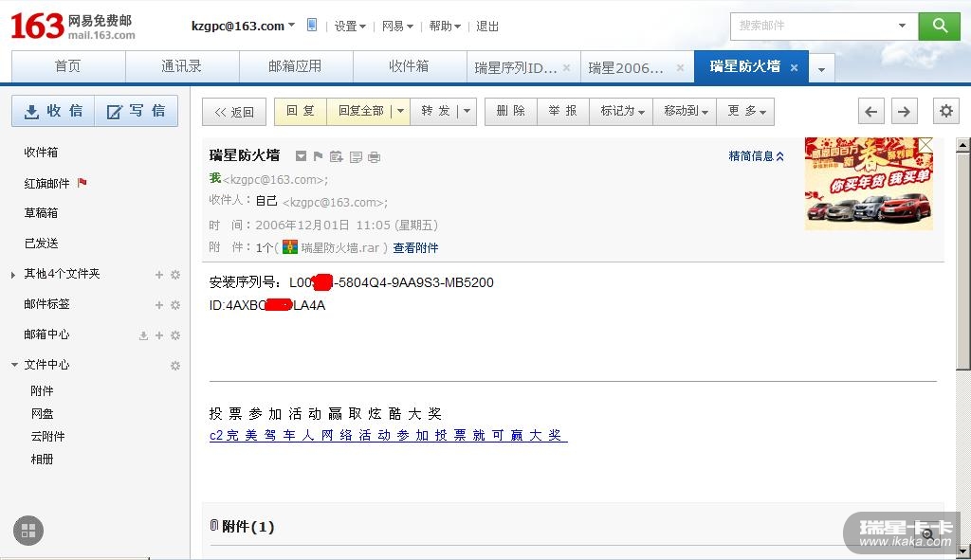
Task: Click the 收信 receive mail button
Action: tap(53, 111)
